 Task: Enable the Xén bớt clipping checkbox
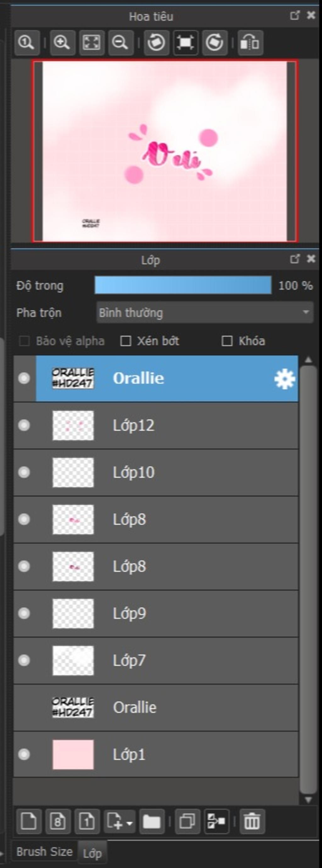(x=125, y=341)
